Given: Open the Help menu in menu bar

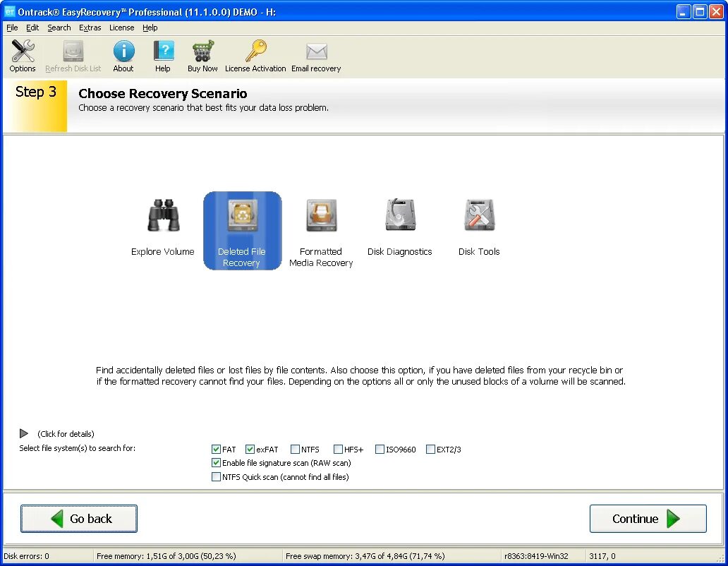Looking at the screenshot, I should tap(150, 28).
